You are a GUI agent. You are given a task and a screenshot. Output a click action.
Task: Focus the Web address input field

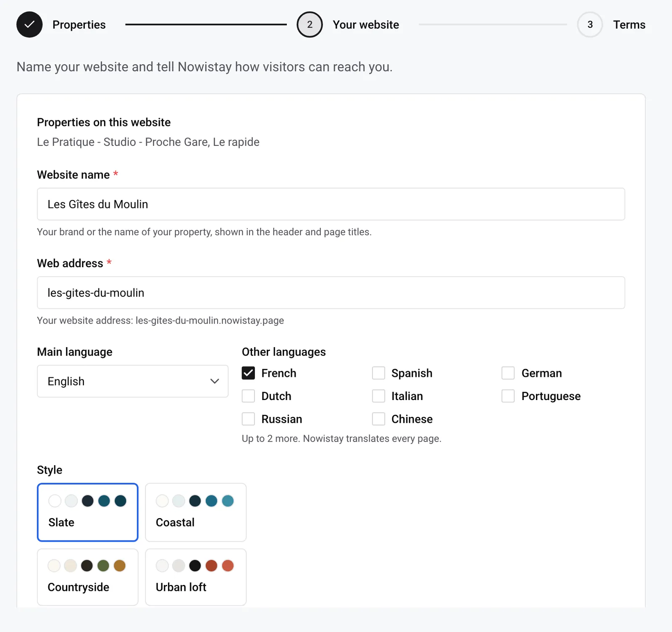(x=331, y=292)
